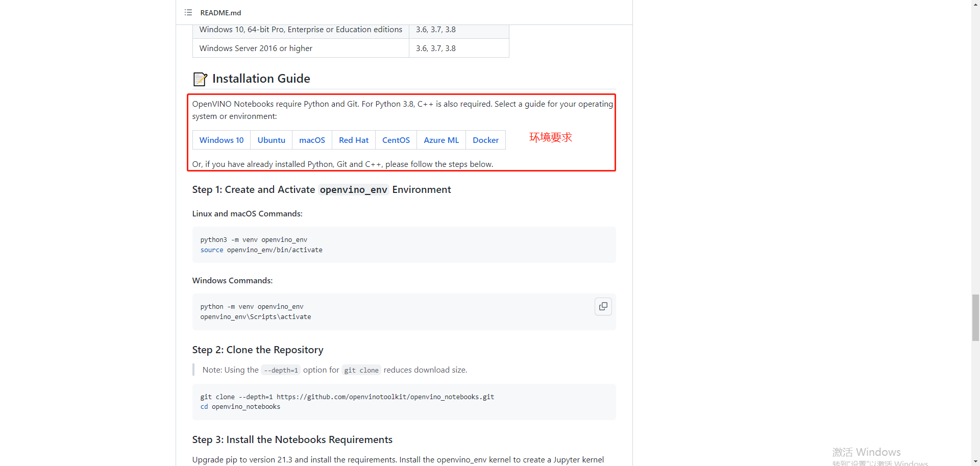This screenshot has width=980, height=466.
Task: Click the '--depth=1' inline code in note
Action: [x=281, y=370]
